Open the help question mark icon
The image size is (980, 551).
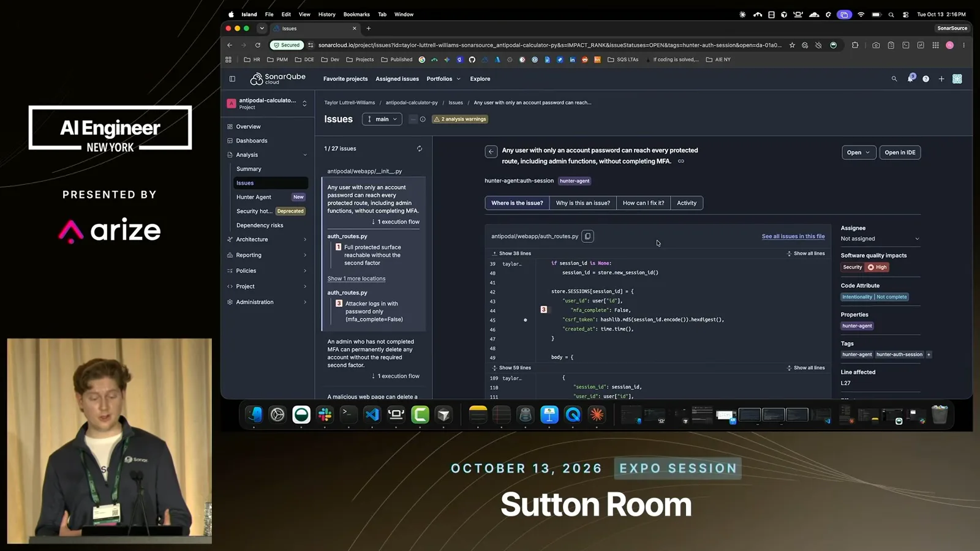tap(925, 79)
